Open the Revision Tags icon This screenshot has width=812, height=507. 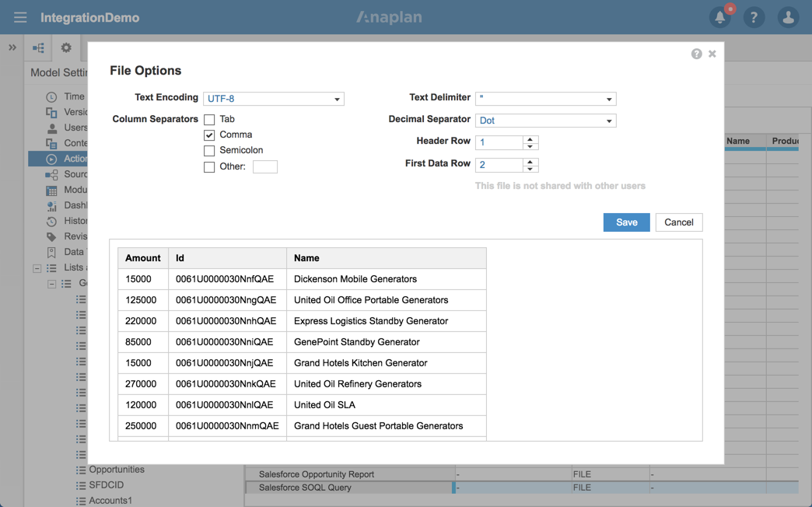[51, 236]
